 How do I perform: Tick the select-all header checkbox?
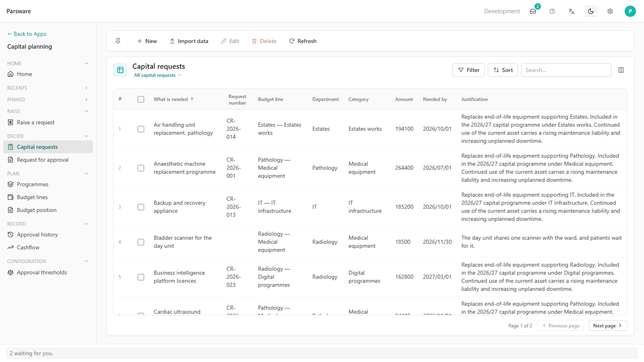click(141, 99)
